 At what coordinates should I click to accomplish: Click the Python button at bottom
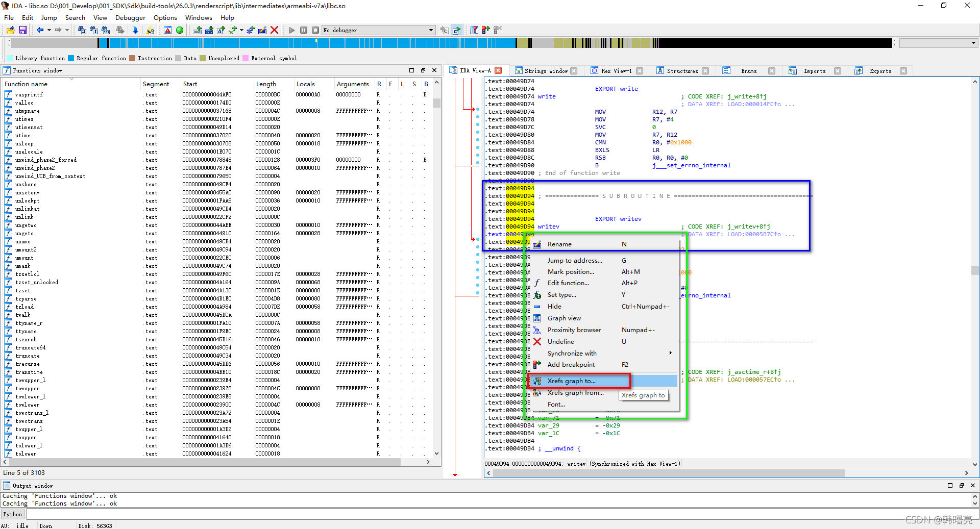pyautogui.click(x=12, y=514)
